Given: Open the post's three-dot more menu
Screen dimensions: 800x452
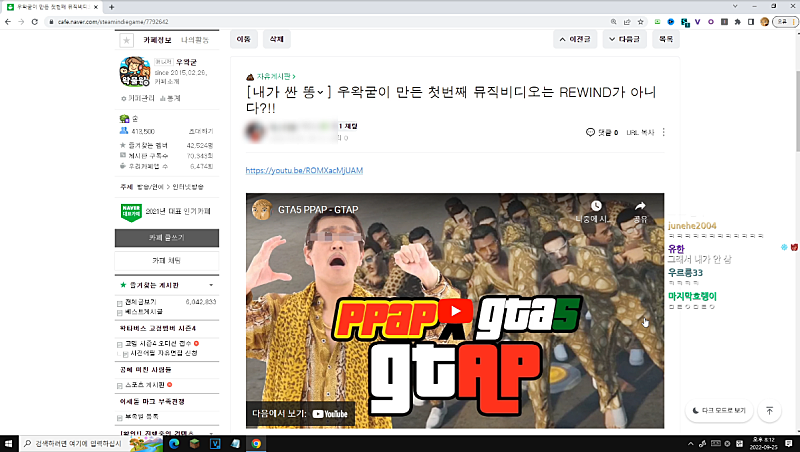Looking at the screenshot, I should tap(663, 132).
